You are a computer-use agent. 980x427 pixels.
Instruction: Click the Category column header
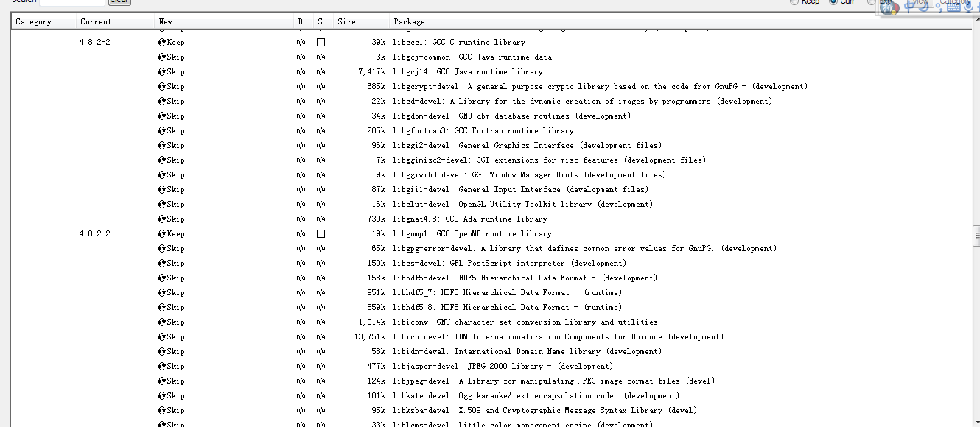pos(44,22)
